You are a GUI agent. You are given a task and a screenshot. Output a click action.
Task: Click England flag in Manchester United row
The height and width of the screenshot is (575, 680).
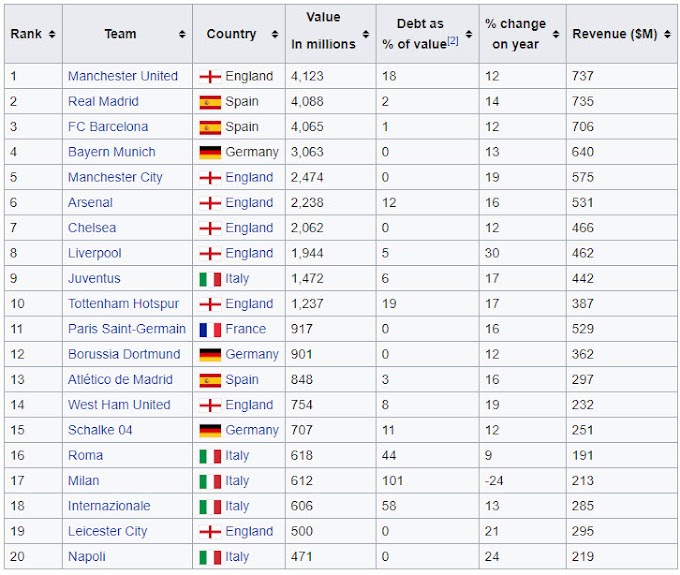point(210,77)
